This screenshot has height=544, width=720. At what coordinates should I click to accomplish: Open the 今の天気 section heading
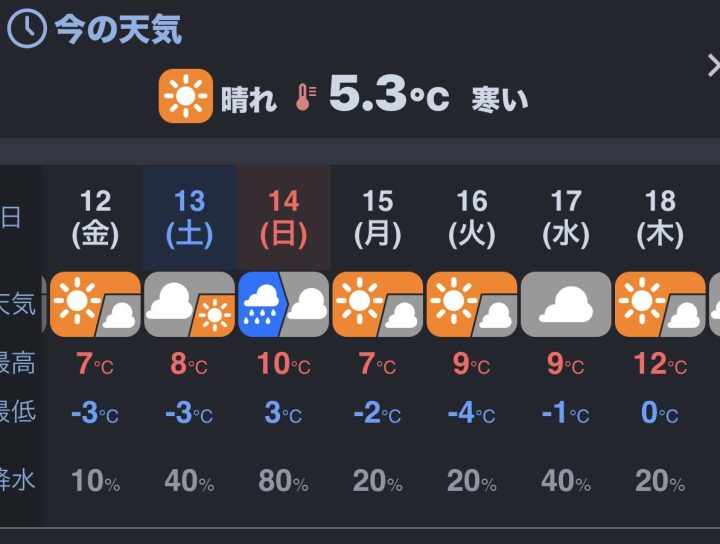coord(118,29)
